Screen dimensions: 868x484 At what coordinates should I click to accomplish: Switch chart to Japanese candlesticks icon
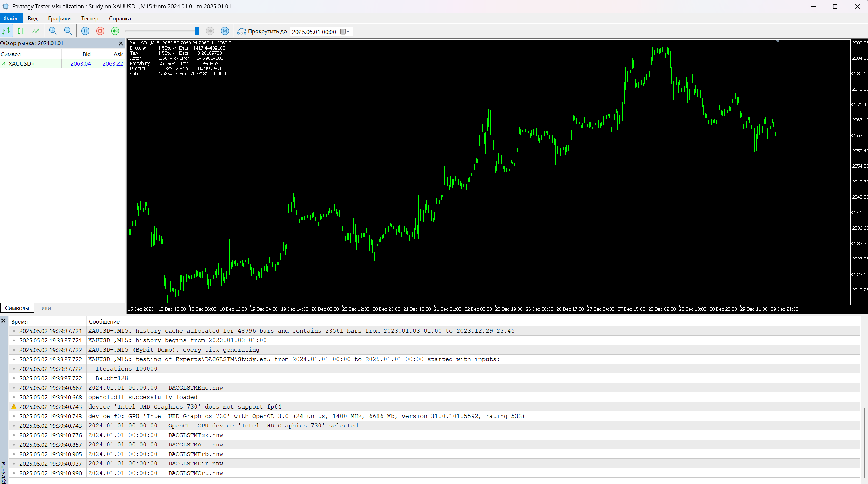[21, 31]
